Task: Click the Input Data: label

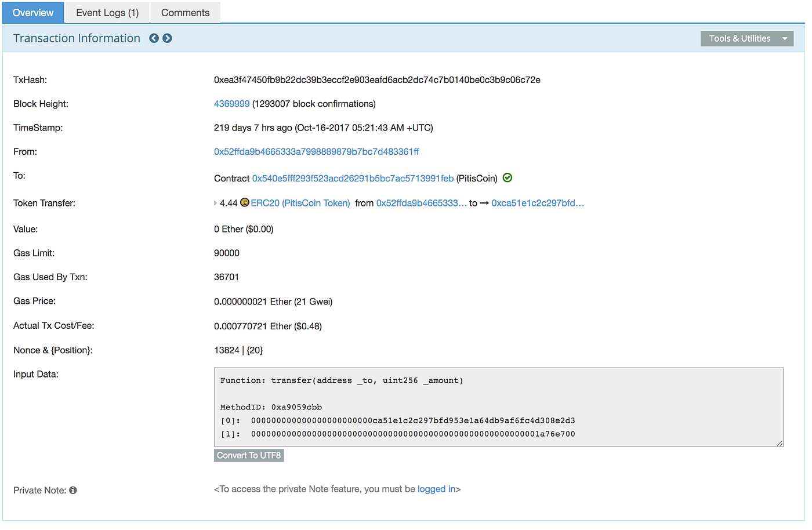Action: click(x=36, y=374)
